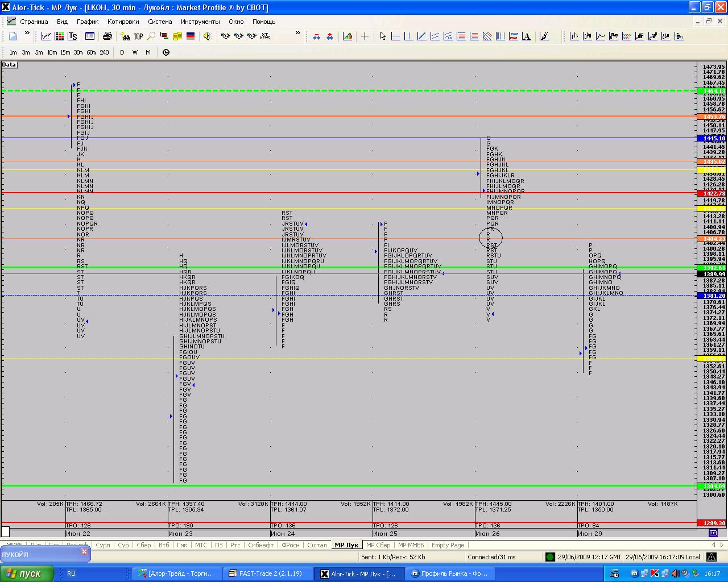This screenshot has height=582, width=728.
Task: Switch to the МР Сбер tab
Action: tap(378, 545)
